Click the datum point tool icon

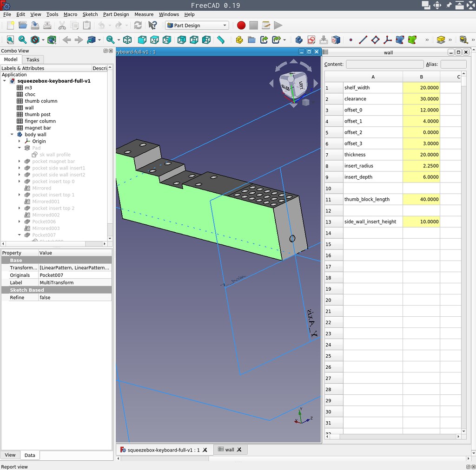[x=350, y=40]
